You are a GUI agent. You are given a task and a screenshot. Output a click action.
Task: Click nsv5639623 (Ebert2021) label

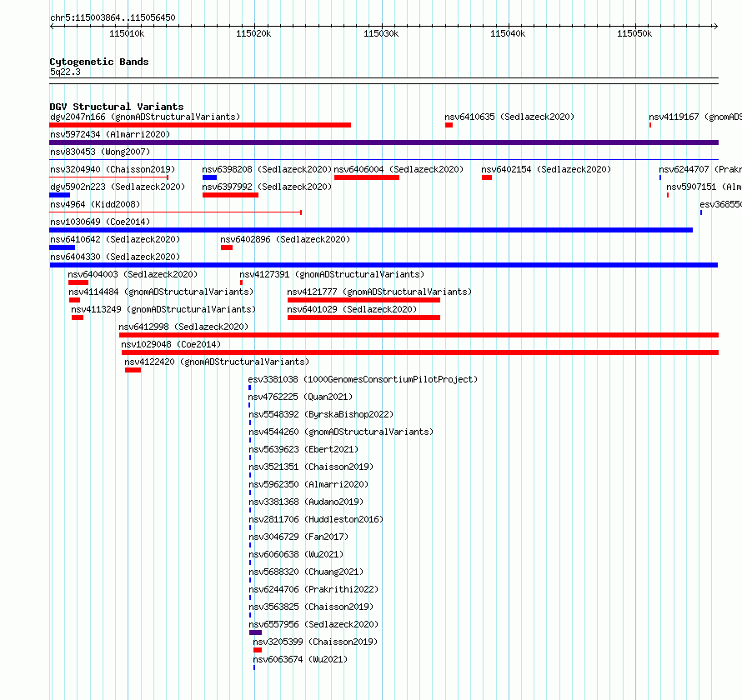(x=303, y=449)
